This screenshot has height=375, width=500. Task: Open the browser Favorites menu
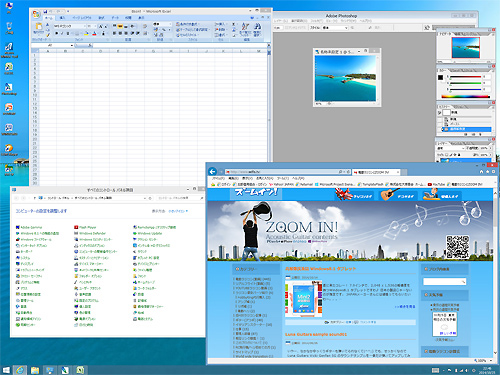[265, 178]
